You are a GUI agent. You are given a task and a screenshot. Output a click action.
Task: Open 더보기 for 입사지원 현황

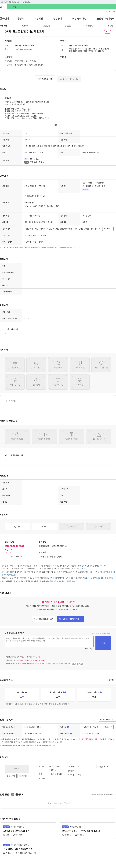[112, 680]
